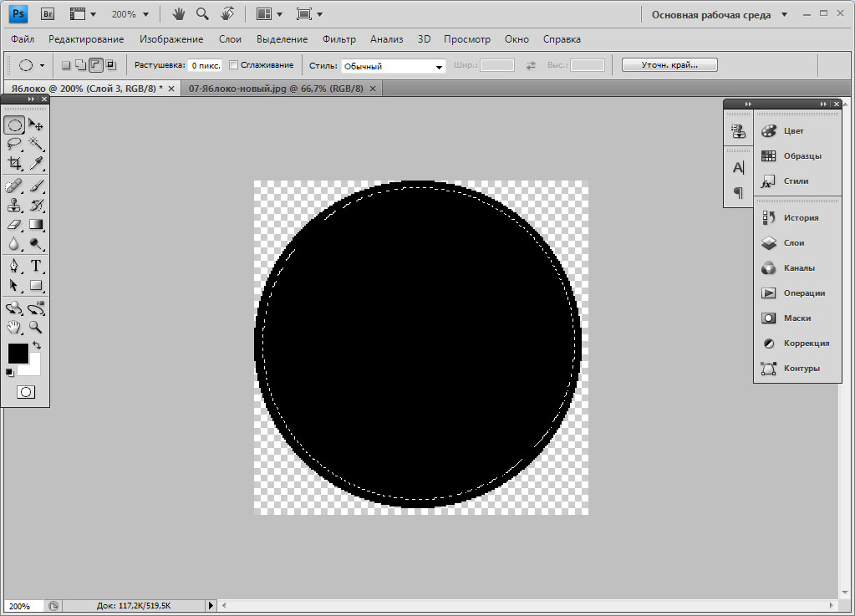Image resolution: width=855 pixels, height=616 pixels.
Task: Select the Spot Healing Brush tool
Action: point(14,186)
